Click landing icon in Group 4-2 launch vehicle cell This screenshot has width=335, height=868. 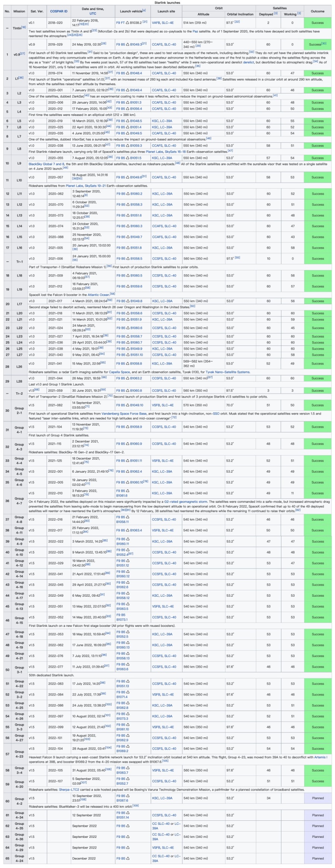point(128,796)
